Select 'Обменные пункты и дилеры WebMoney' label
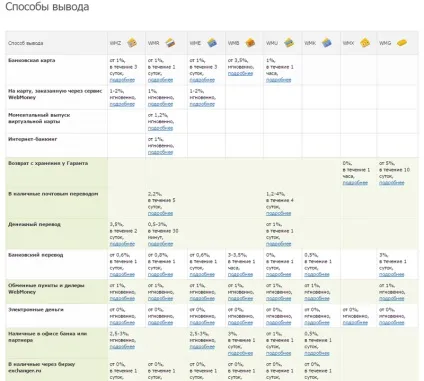424x381 pixels. (x=46, y=289)
